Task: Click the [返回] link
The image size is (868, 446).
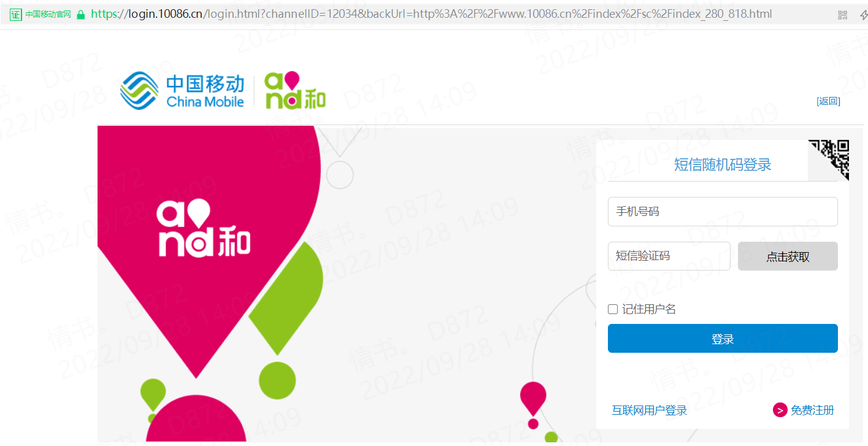Action: coord(828,101)
